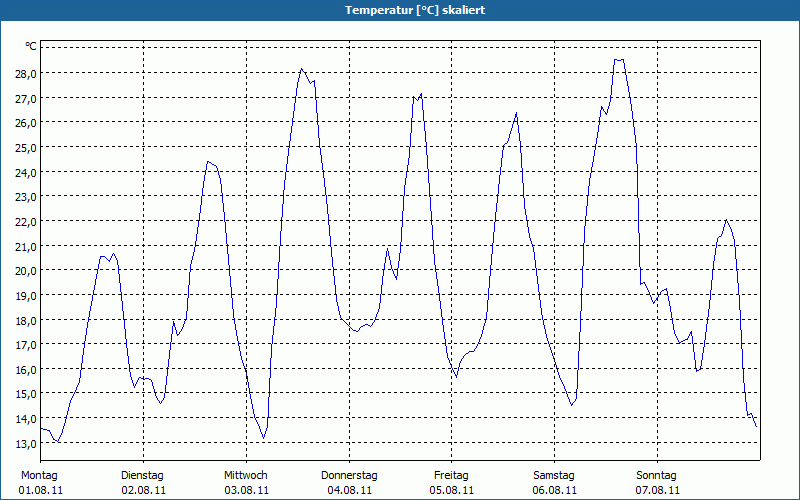Click the chart title 'Temperatur [°C] skaliert'
The height and width of the screenshot is (500, 800).
[x=415, y=10]
